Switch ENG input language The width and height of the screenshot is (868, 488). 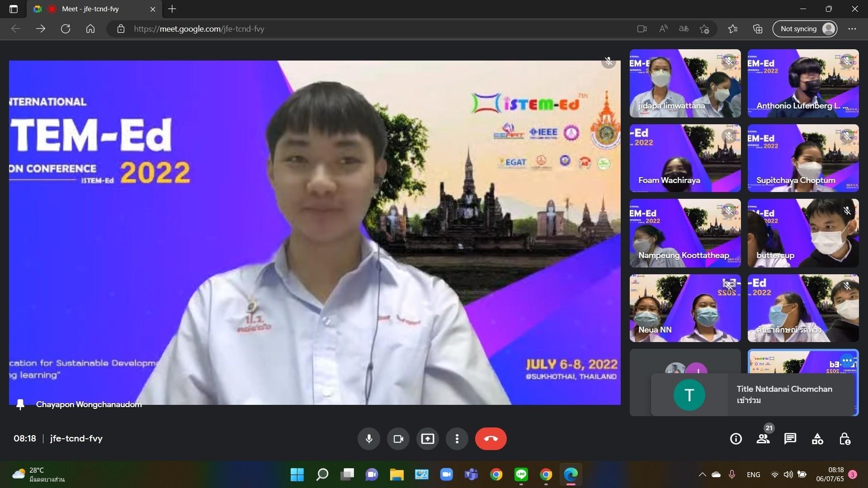point(753,474)
